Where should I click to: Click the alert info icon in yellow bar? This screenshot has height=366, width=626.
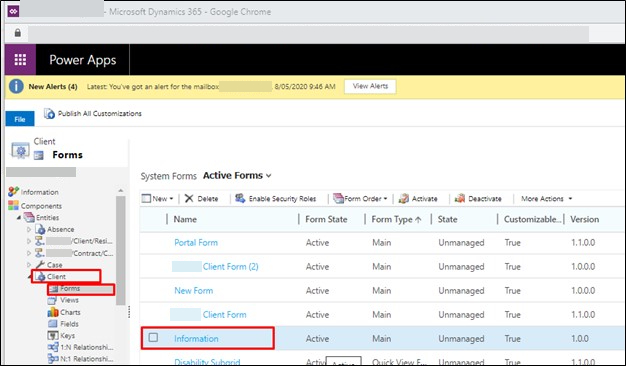(x=16, y=87)
